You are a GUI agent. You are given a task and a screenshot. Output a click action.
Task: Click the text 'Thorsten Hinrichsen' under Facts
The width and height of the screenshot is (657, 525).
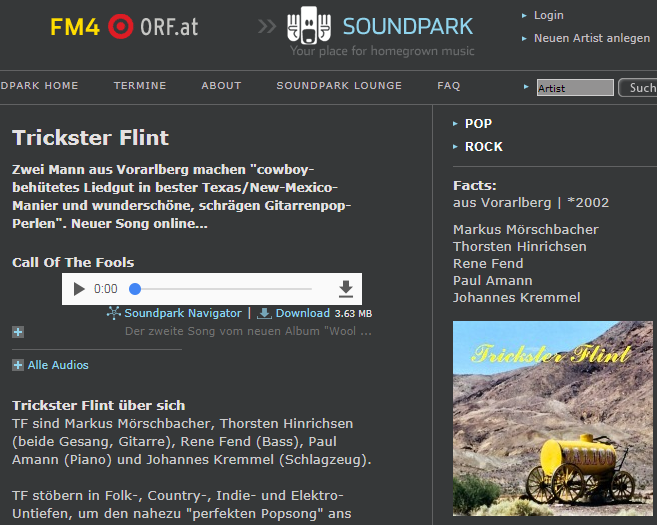tap(520, 246)
